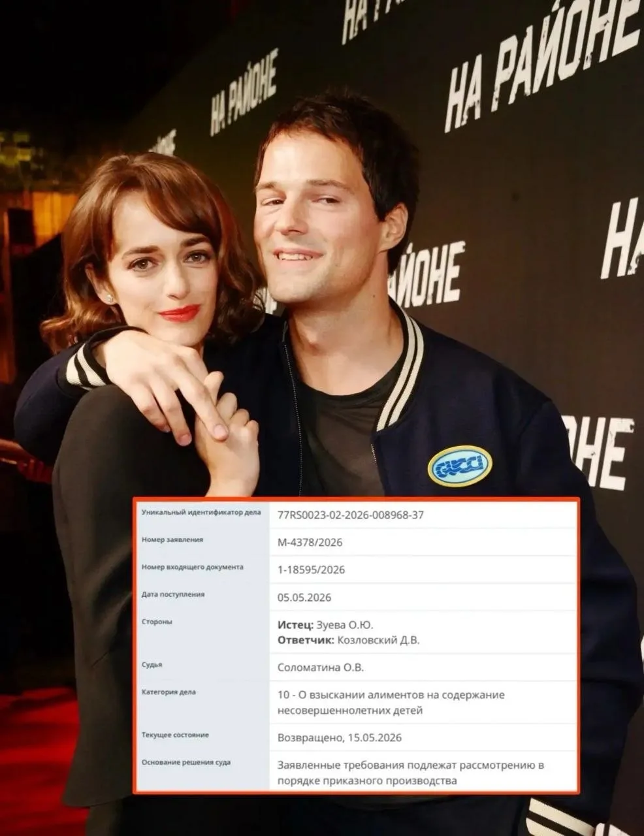Click the court reasoning text 'Заявленные требования...'
The image size is (644, 836).
click(x=411, y=772)
